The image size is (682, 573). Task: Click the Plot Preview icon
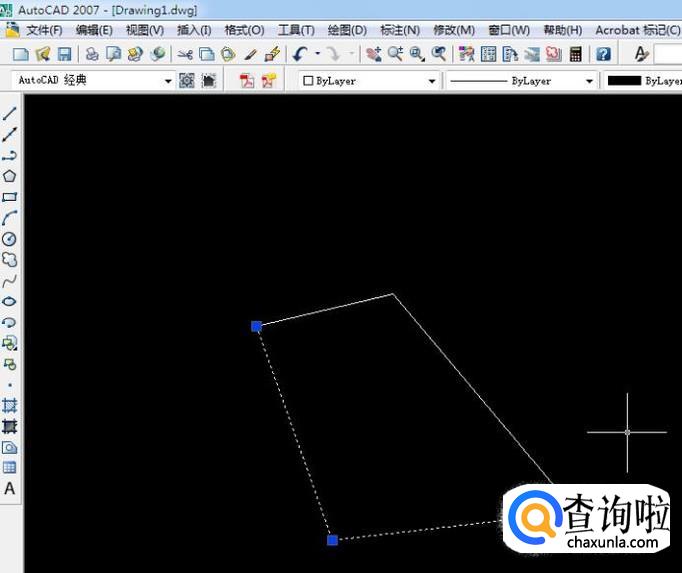pos(114,54)
